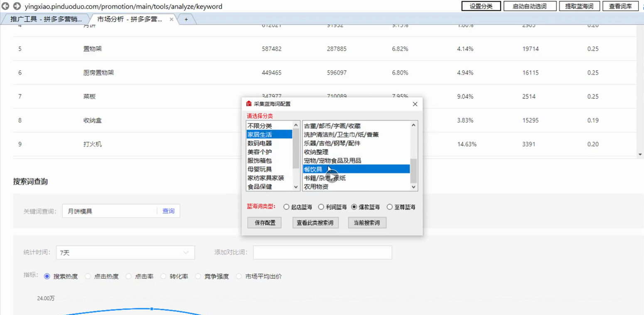Choose 收纳整理 in the subcategory list
The height and width of the screenshot is (315, 644).
[316, 152]
